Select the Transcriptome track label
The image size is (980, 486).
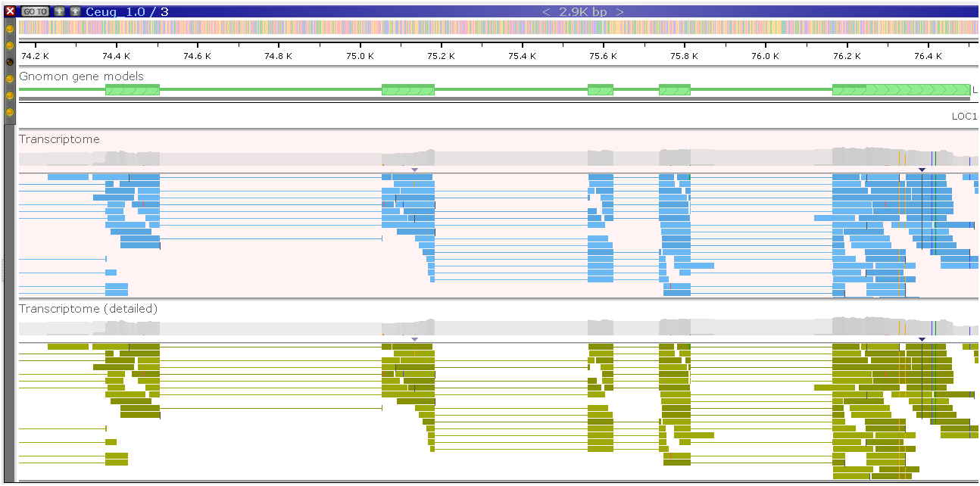59,139
